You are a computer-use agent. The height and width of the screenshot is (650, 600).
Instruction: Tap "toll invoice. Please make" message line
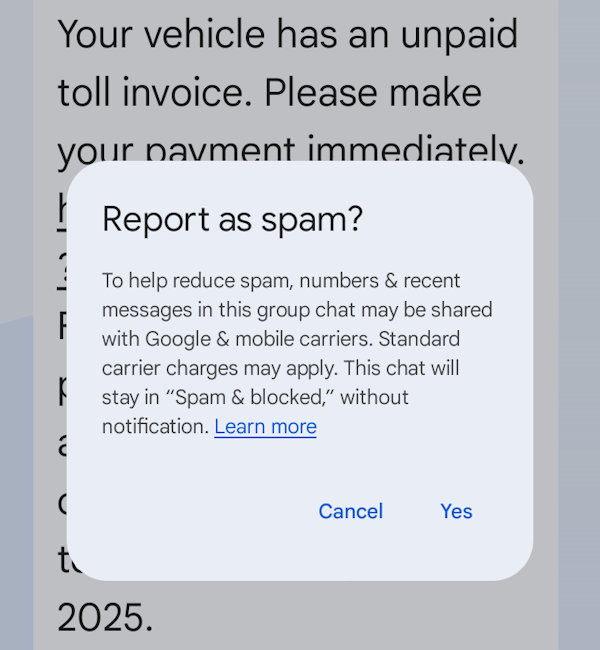coord(269,93)
